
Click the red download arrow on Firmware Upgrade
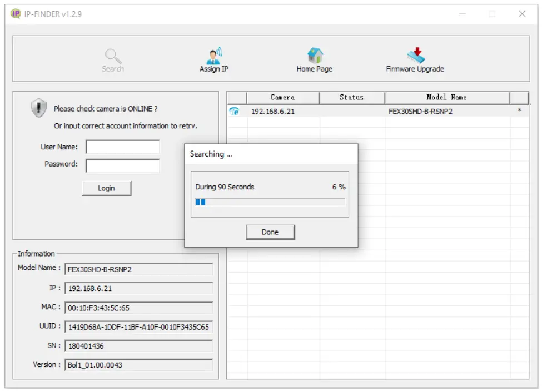click(418, 52)
